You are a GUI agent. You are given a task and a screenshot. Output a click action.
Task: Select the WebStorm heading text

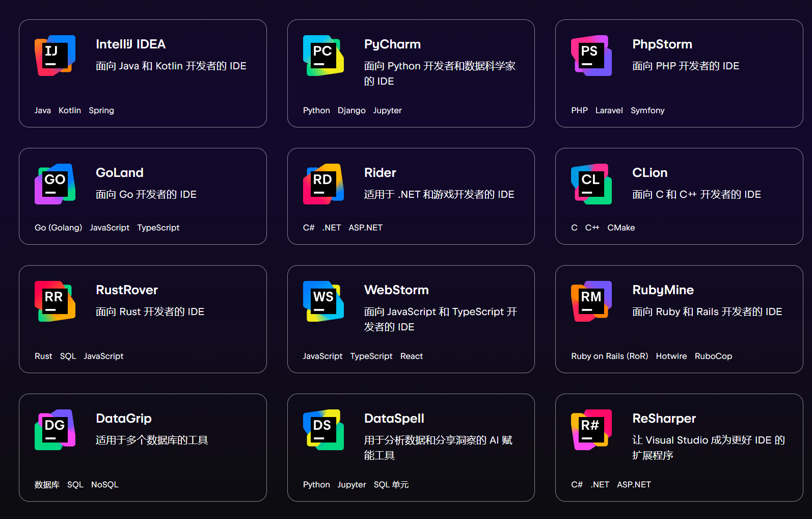pyautogui.click(x=396, y=290)
